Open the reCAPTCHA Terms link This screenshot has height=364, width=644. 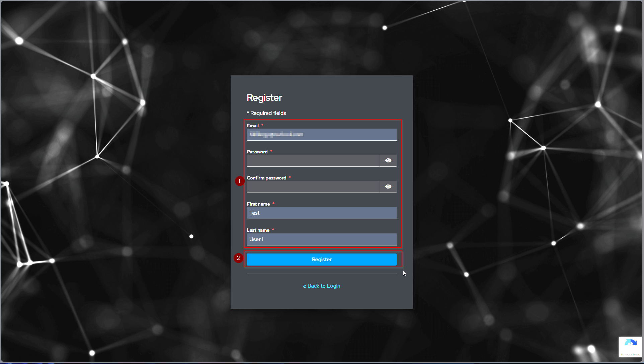(637, 354)
